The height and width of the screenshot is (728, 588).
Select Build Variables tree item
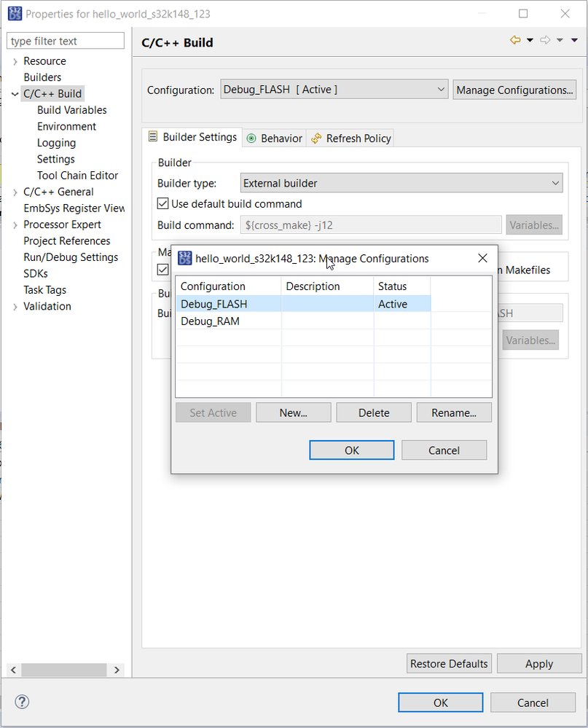point(72,110)
